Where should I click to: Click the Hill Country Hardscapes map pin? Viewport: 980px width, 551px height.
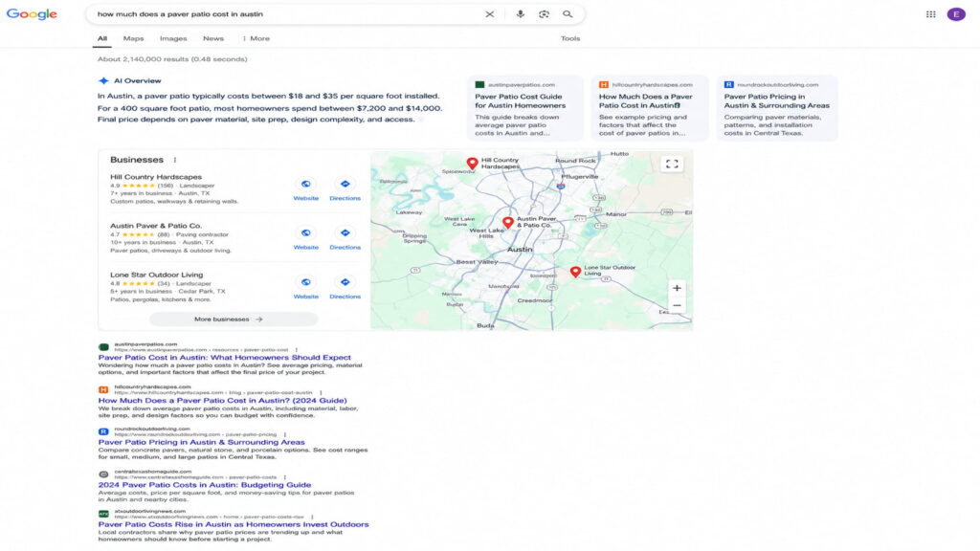pyautogui.click(x=473, y=164)
